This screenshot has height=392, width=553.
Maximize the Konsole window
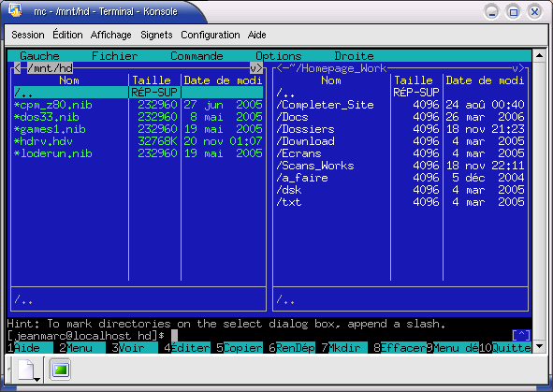click(x=513, y=12)
